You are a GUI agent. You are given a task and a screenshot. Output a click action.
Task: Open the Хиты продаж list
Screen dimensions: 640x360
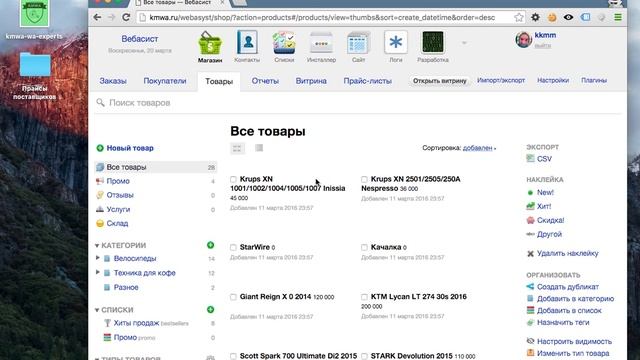(x=136, y=323)
